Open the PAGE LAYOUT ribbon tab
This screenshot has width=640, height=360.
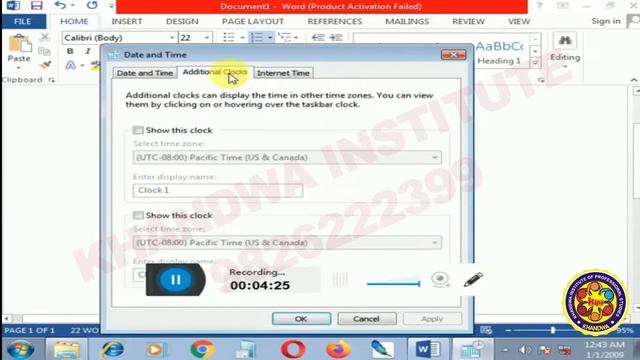point(253,21)
